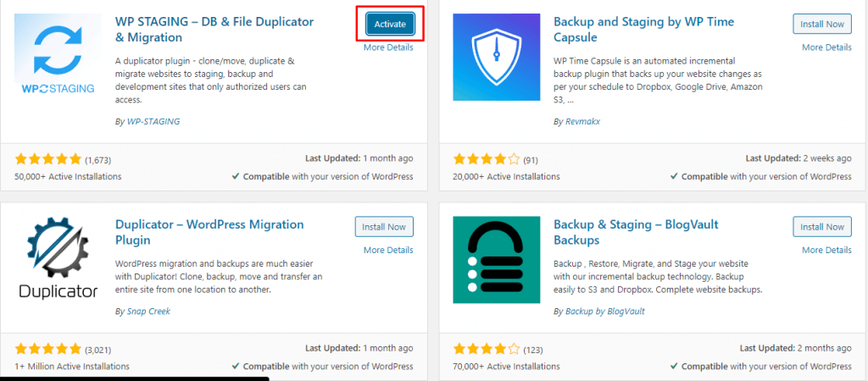
Task: Click the Duplicator plugin description text
Action: 219,277
